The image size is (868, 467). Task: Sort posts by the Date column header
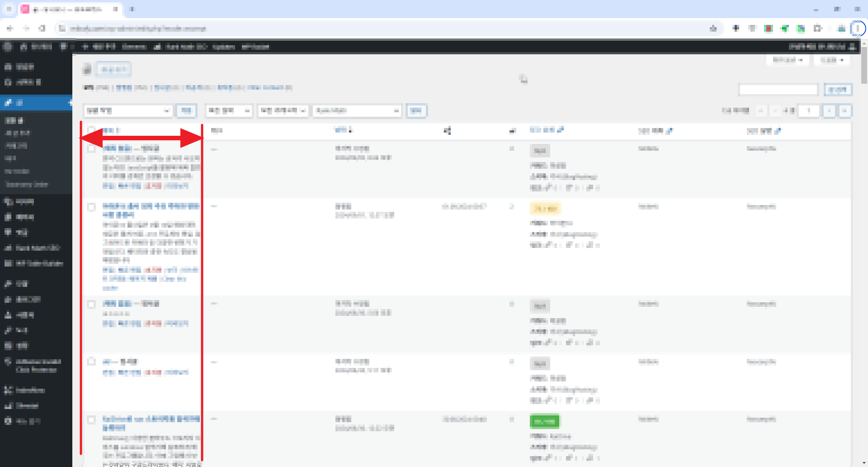click(x=343, y=130)
